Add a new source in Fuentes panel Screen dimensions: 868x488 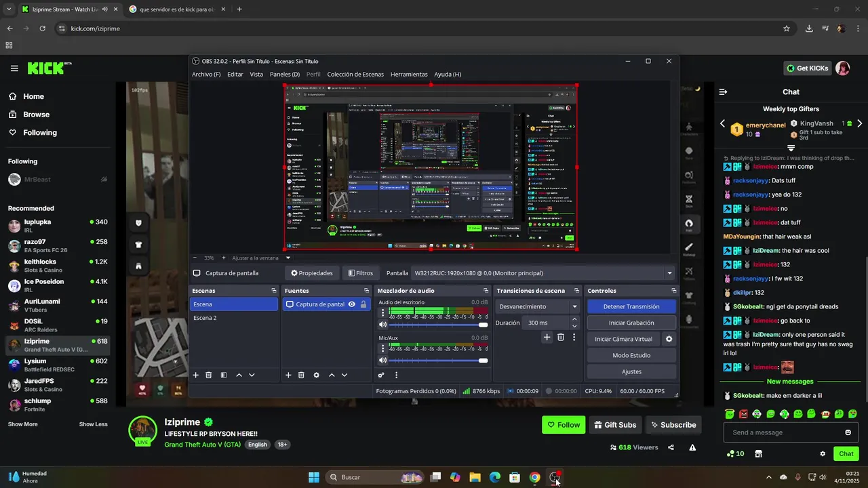pyautogui.click(x=288, y=375)
